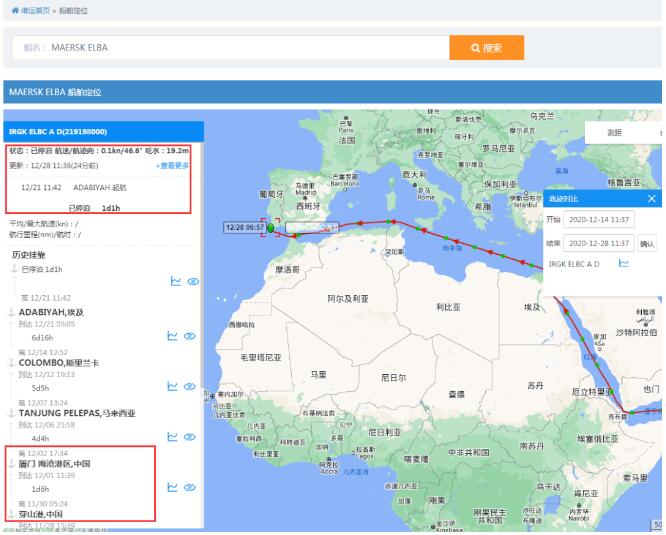Open the home page breadcrumb link
The width and height of the screenshot is (666, 535).
coord(31,11)
